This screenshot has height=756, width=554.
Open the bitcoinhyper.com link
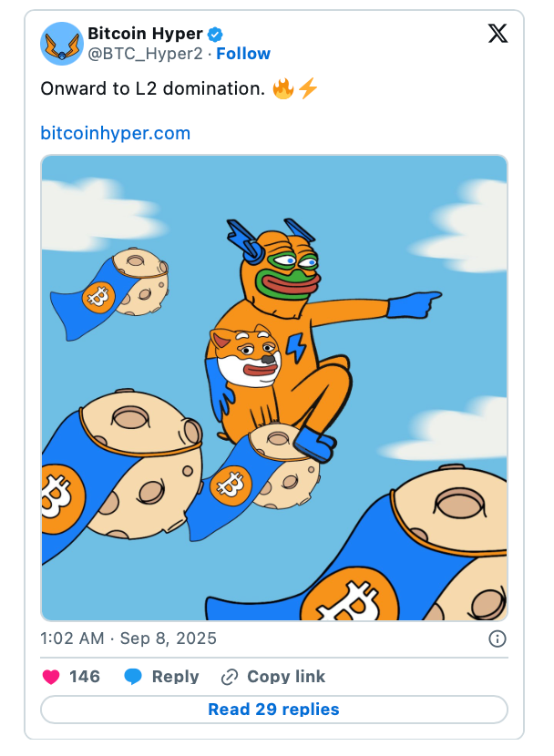[115, 133]
